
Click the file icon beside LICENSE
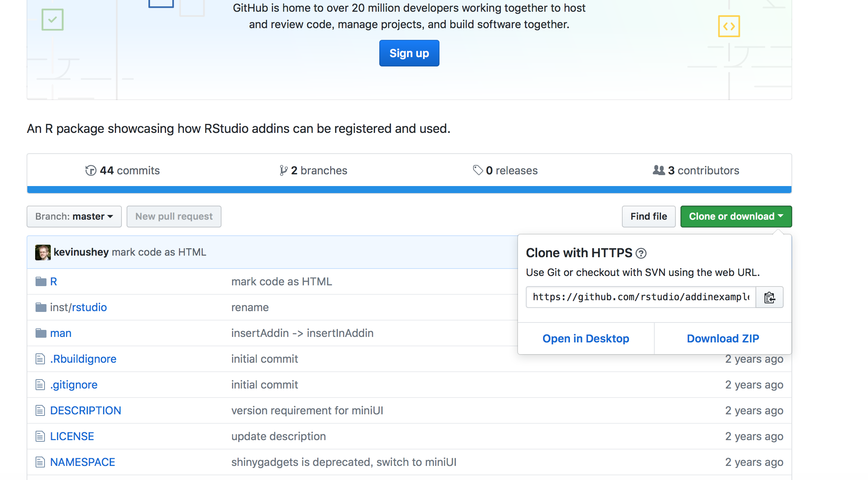tap(40, 436)
